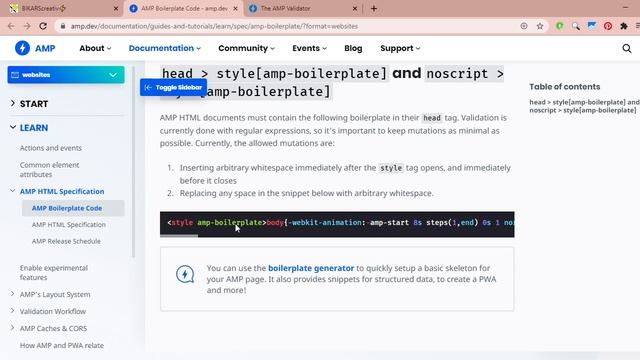Open the site search magnifier icon
This screenshot has width=640, height=360.
[x=627, y=49]
